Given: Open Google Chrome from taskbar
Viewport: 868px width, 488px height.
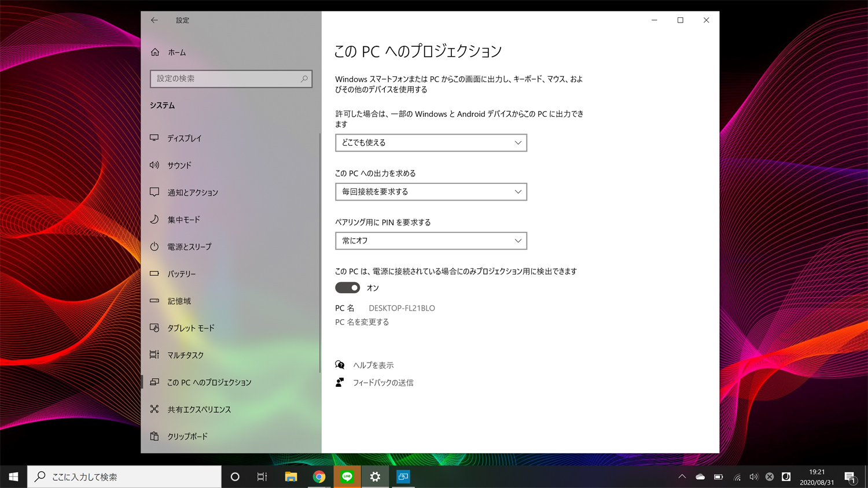Looking at the screenshot, I should [319, 476].
